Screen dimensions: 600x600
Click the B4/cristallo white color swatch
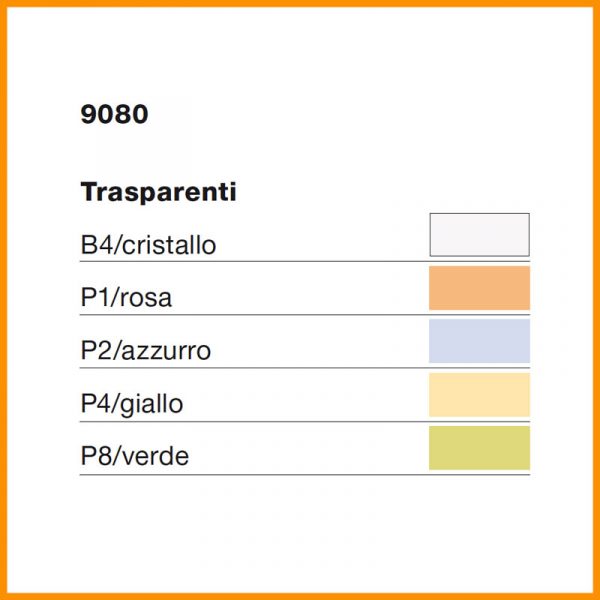click(479, 235)
